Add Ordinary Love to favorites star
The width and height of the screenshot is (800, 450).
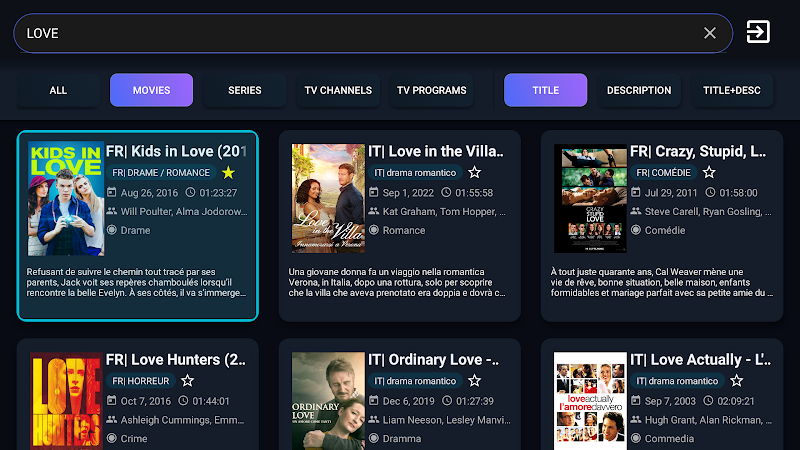(474, 381)
